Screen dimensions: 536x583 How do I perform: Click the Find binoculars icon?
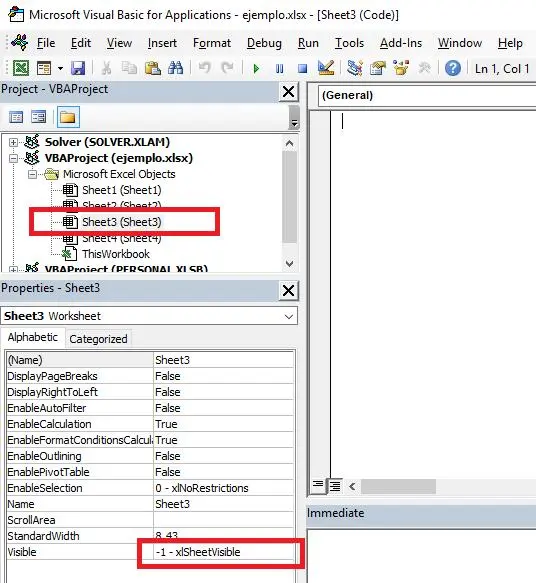coord(175,68)
